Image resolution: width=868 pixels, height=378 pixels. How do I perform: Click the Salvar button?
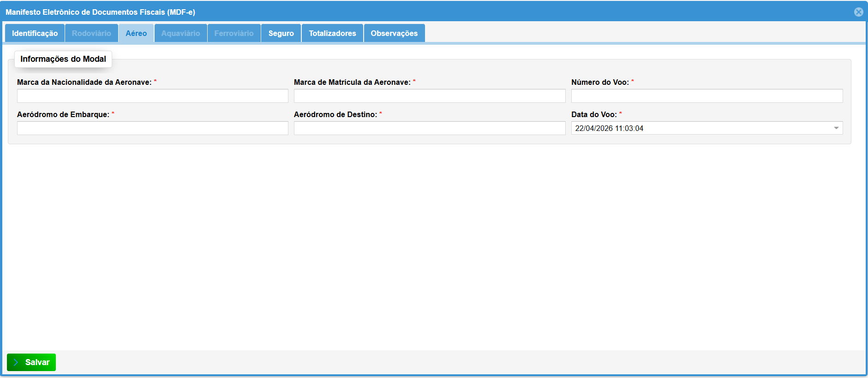(x=31, y=362)
